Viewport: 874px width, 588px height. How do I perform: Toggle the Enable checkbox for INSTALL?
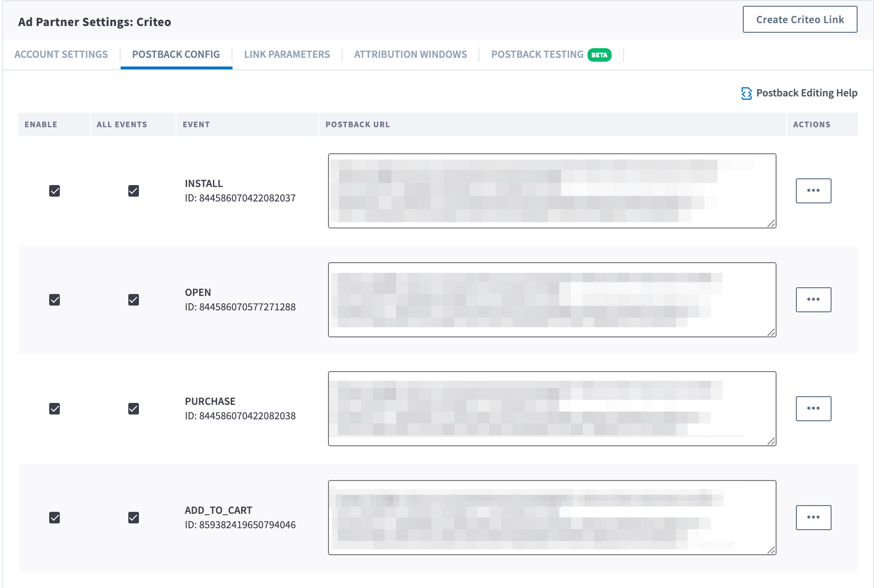coord(55,191)
